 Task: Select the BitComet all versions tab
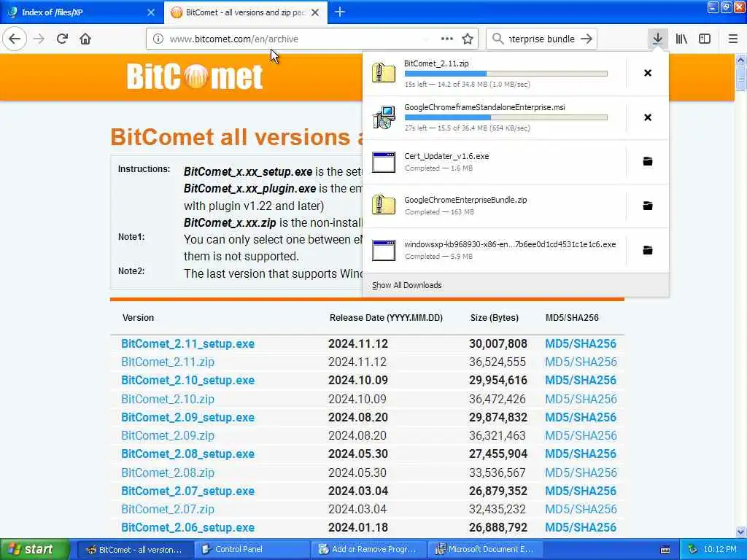tap(246, 12)
